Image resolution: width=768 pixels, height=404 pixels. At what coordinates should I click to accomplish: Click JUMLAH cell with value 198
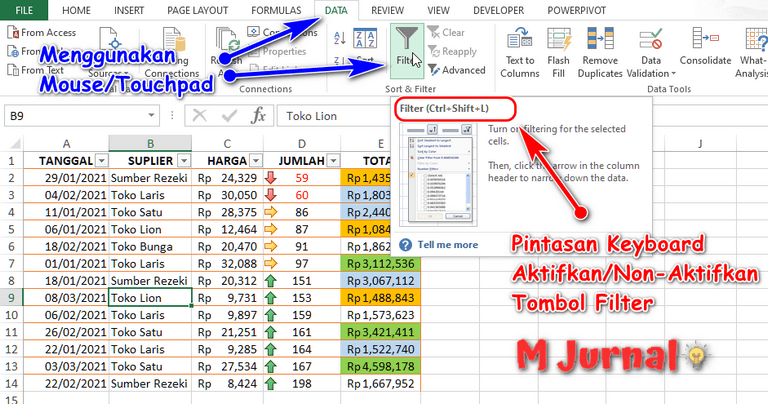[302, 383]
